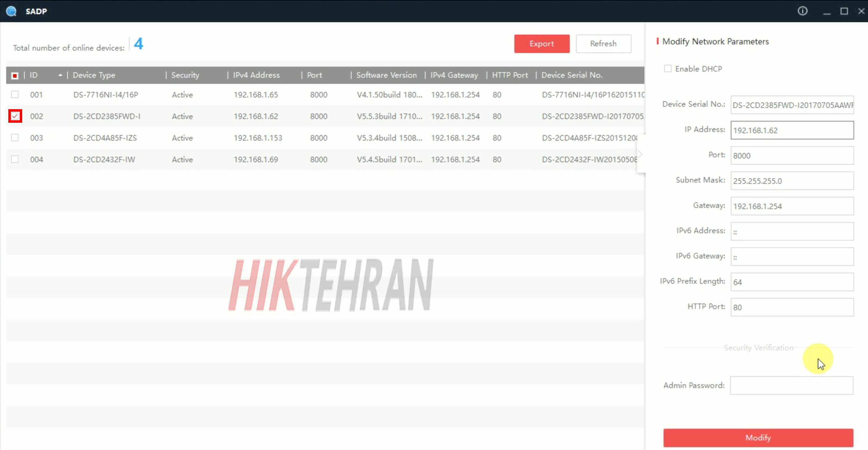The image size is (868, 450).
Task: Click the SADP application logo
Action: (11, 11)
